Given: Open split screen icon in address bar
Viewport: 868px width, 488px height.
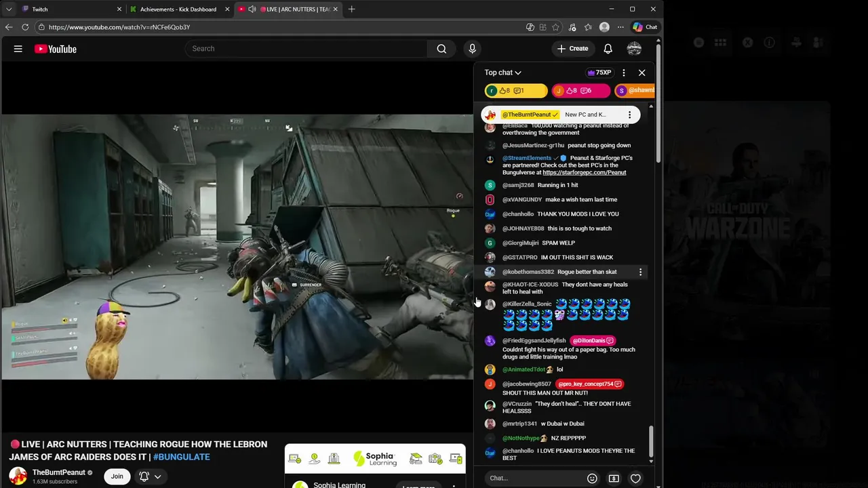Looking at the screenshot, I should (x=543, y=27).
